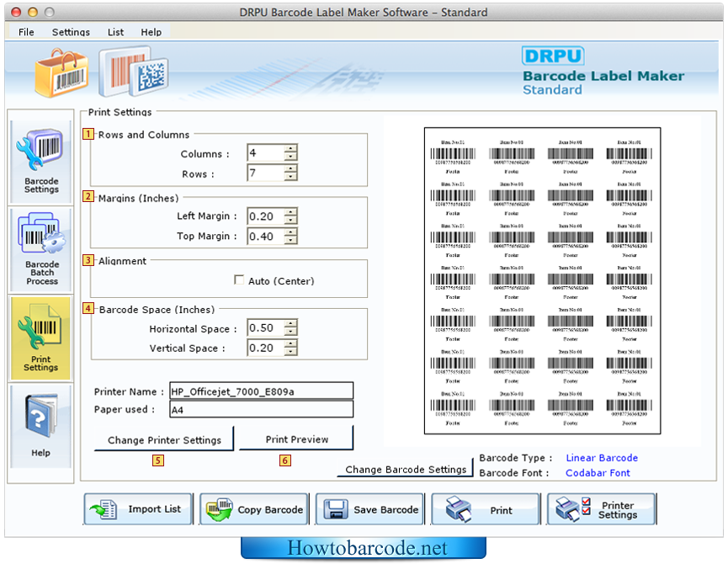Decrease the Top Margin value
728x564 pixels.
click(290, 240)
